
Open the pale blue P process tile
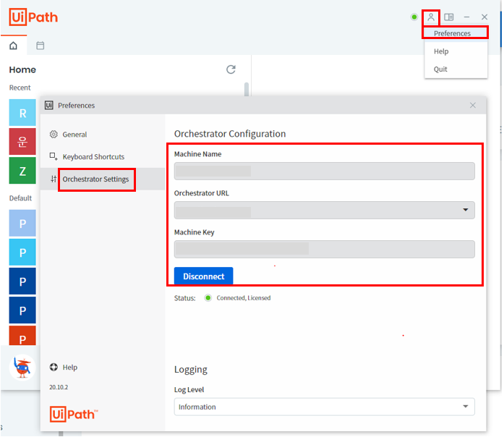(x=22, y=224)
